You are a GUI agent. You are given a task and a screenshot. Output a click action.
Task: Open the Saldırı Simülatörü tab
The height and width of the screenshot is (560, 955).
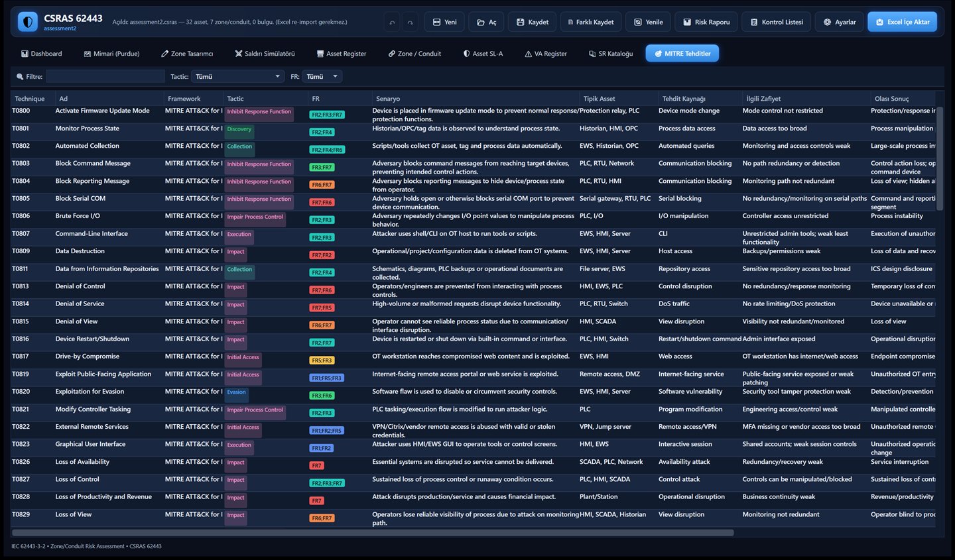point(265,54)
